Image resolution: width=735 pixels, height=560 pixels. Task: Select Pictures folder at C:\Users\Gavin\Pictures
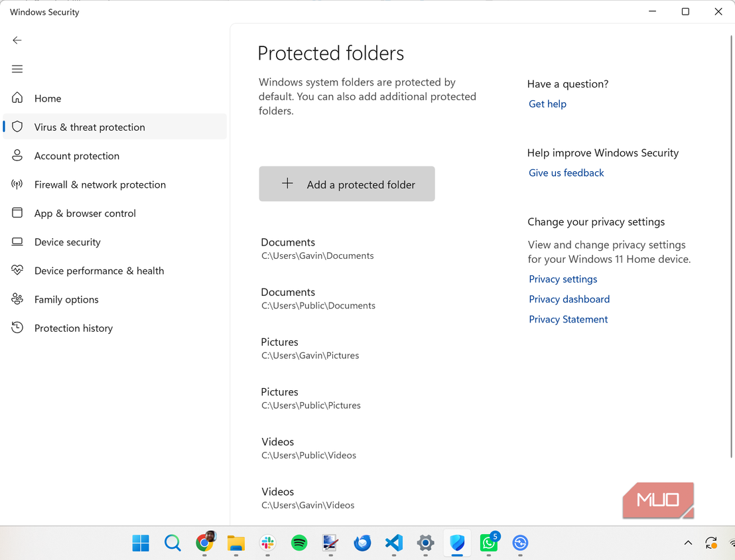[310, 348]
